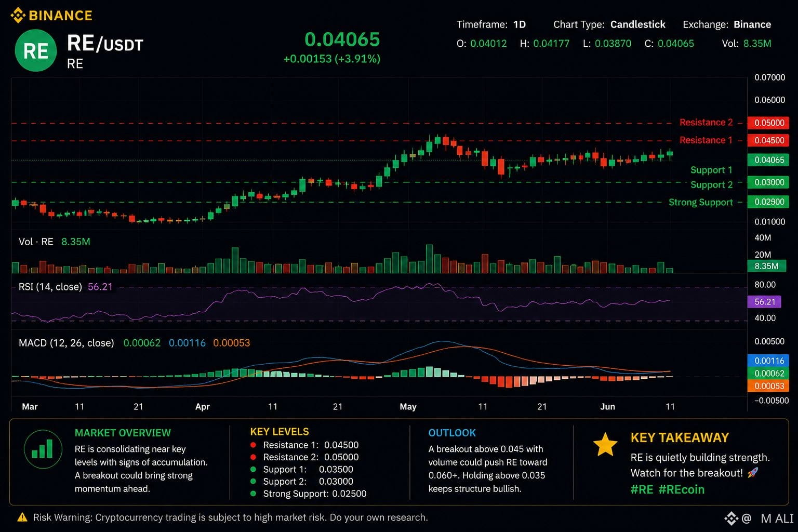
Task: Click the 0.07000 label on the price axis
Action: pyautogui.click(x=769, y=77)
